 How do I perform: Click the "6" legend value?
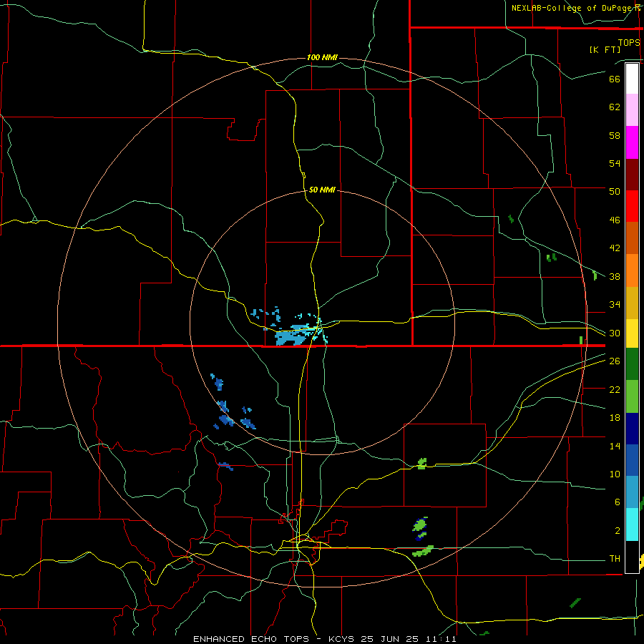[x=618, y=502]
